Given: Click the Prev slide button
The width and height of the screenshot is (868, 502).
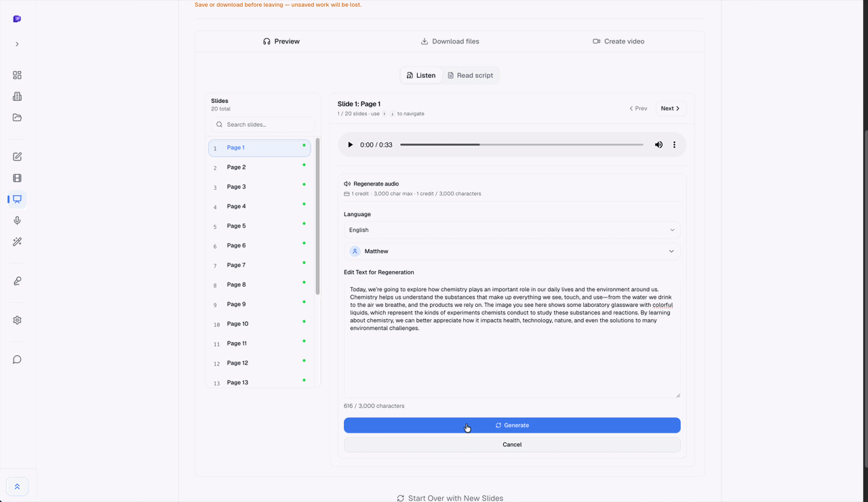Looking at the screenshot, I should [638, 108].
